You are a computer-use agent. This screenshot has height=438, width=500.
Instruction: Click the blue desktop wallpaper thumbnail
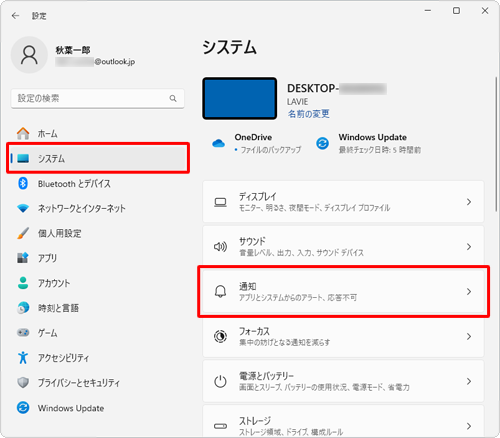(x=240, y=98)
